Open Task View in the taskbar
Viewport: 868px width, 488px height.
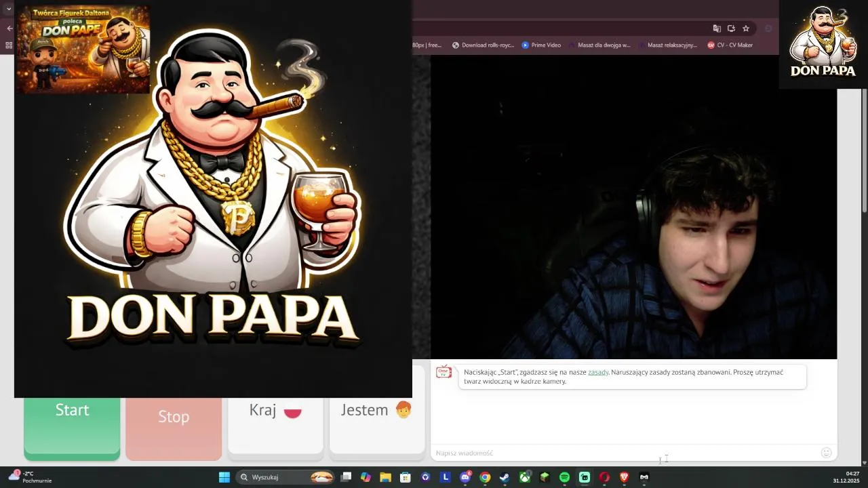346,477
